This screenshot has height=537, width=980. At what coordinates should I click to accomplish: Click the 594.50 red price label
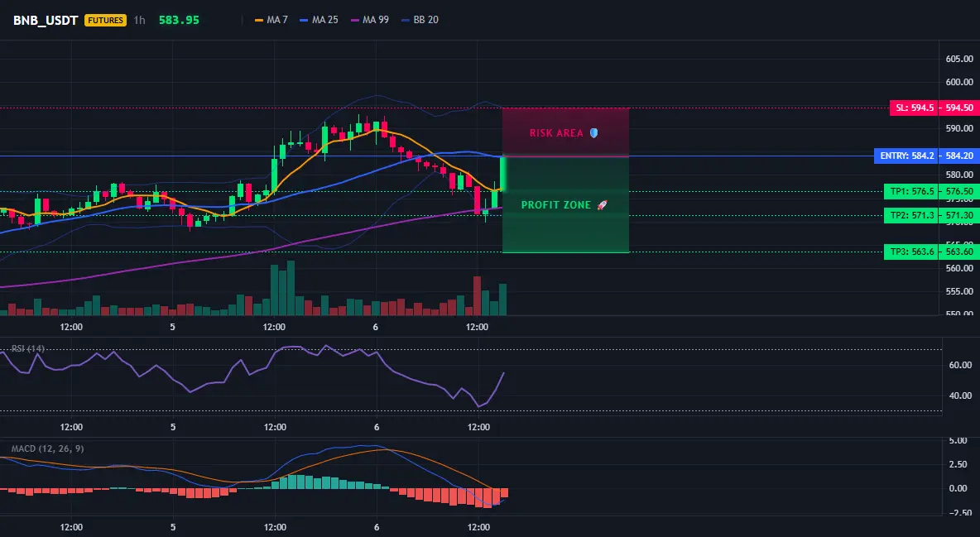pos(959,108)
